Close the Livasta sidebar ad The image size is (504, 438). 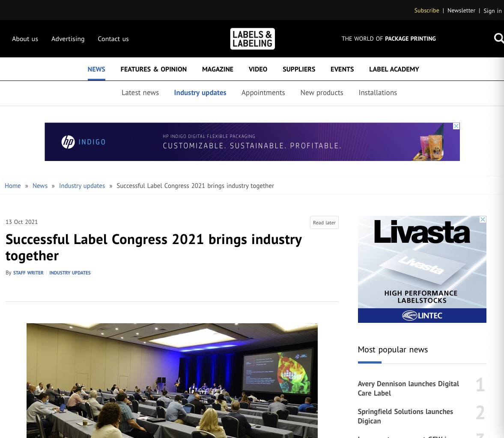tap(483, 219)
